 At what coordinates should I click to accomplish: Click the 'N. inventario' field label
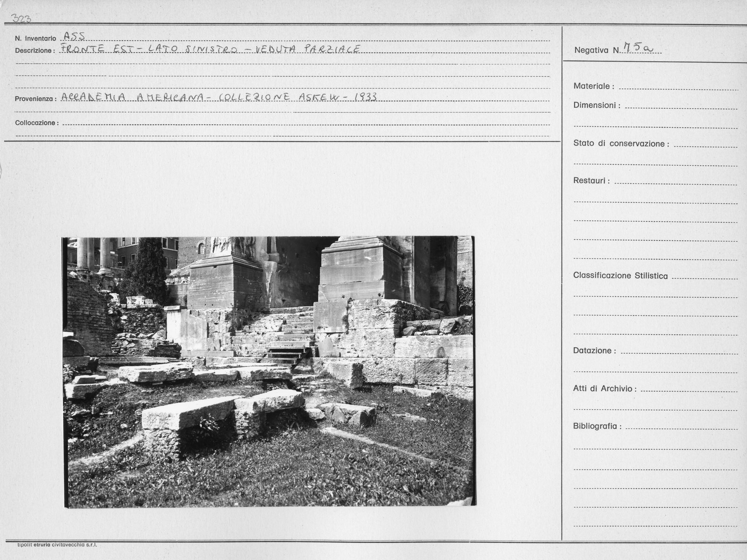(35, 38)
